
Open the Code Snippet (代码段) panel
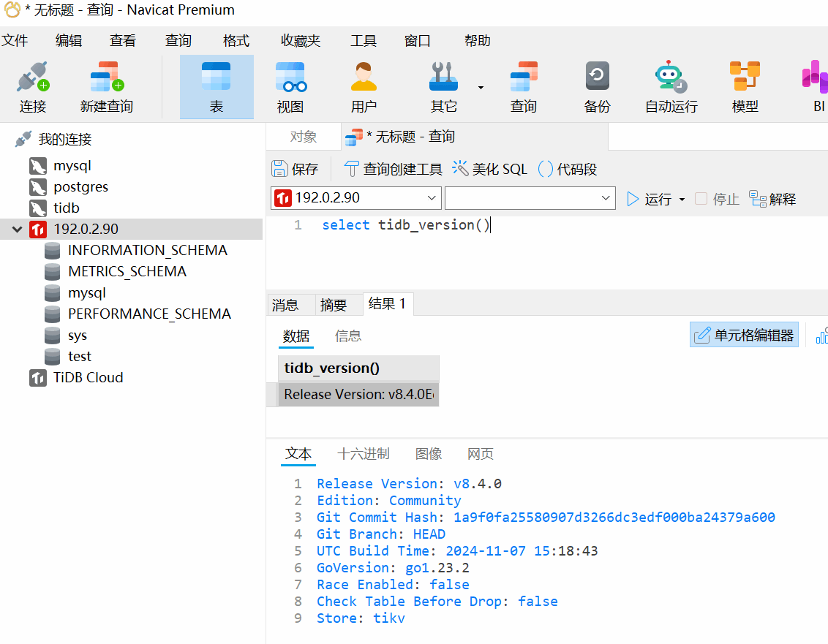point(567,169)
